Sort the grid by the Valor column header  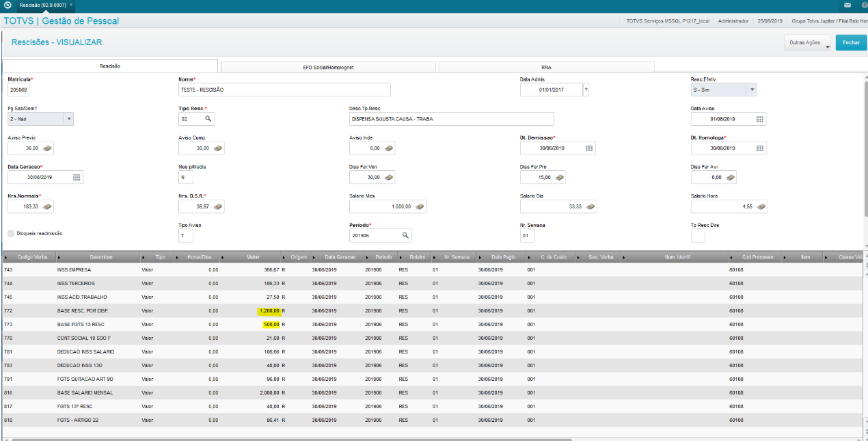pos(253,257)
